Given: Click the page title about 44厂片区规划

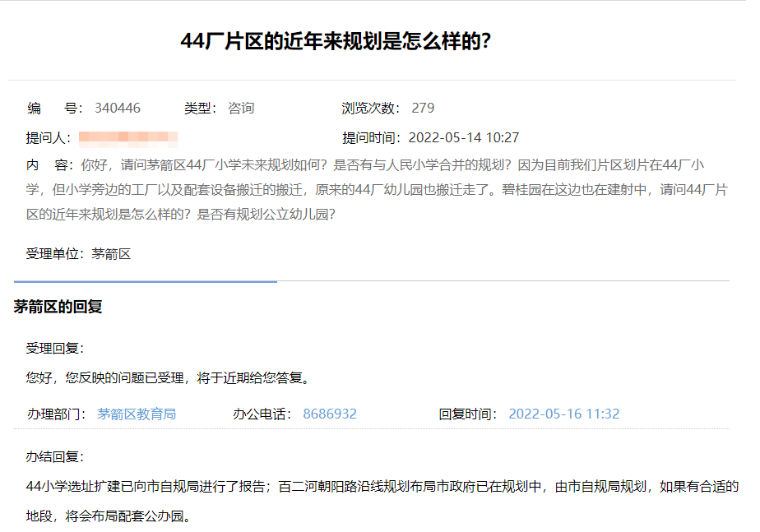Looking at the screenshot, I should pos(336,42).
